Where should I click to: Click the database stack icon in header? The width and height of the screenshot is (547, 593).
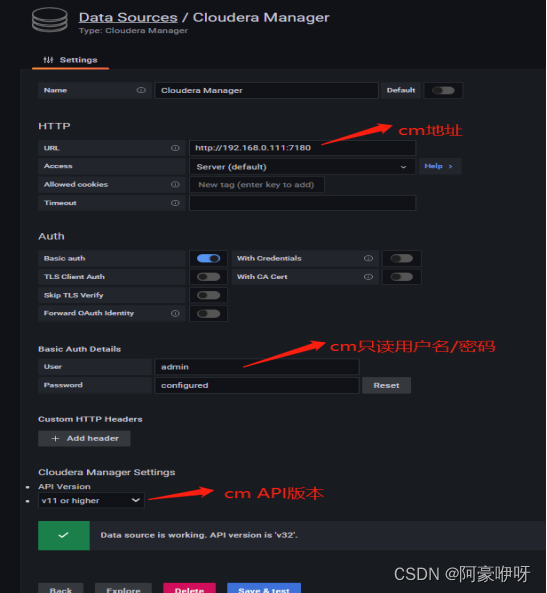50,20
